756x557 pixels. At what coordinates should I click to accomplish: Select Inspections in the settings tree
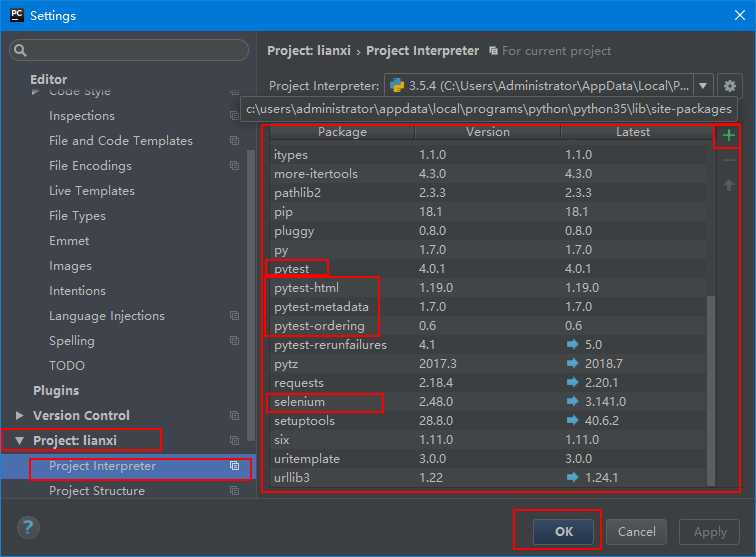pyautogui.click(x=82, y=116)
